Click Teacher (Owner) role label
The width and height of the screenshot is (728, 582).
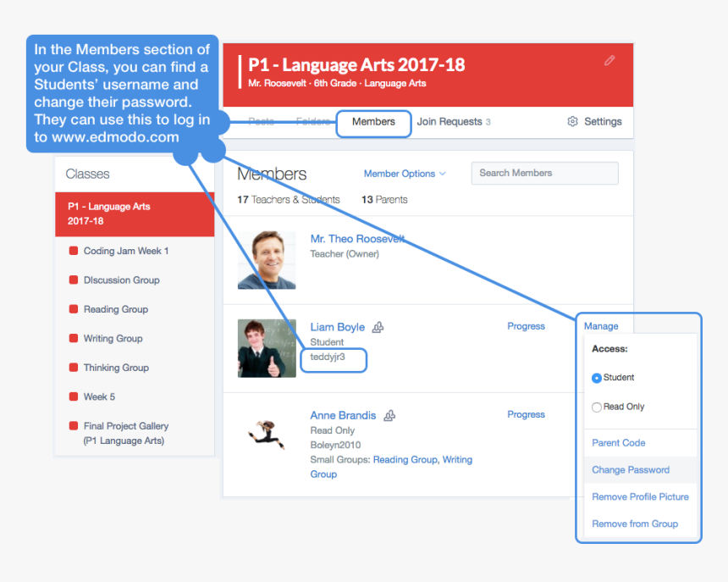345,254
